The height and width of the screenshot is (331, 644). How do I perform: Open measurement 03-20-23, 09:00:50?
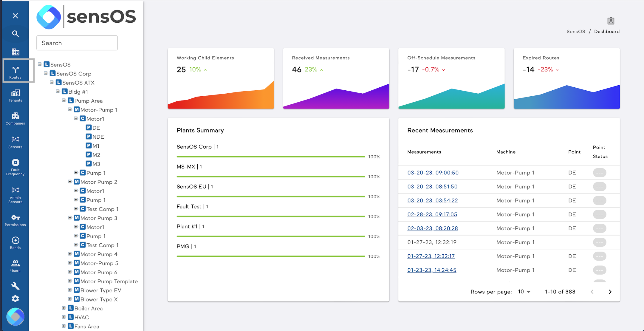(x=433, y=173)
